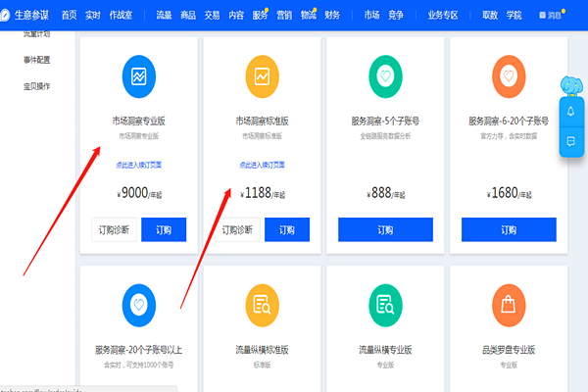The width and height of the screenshot is (588, 392).
Task: Click the 市场洞察标准版 card title
Action: [x=262, y=121]
